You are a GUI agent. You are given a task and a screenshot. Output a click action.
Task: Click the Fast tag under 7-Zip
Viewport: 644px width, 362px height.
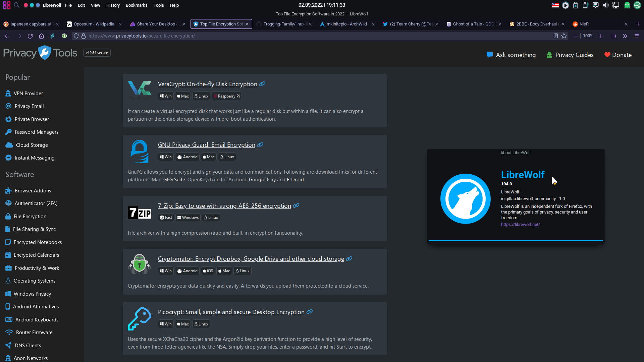[x=166, y=218]
